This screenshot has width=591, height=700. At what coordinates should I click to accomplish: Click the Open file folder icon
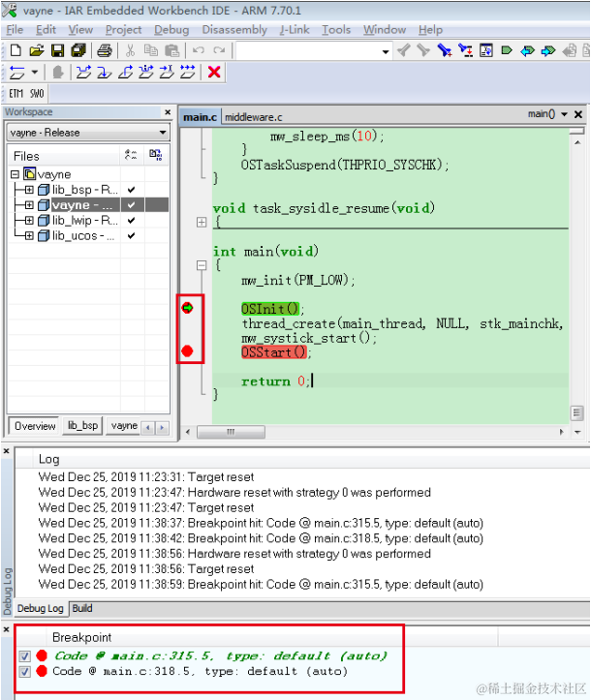[x=37, y=50]
